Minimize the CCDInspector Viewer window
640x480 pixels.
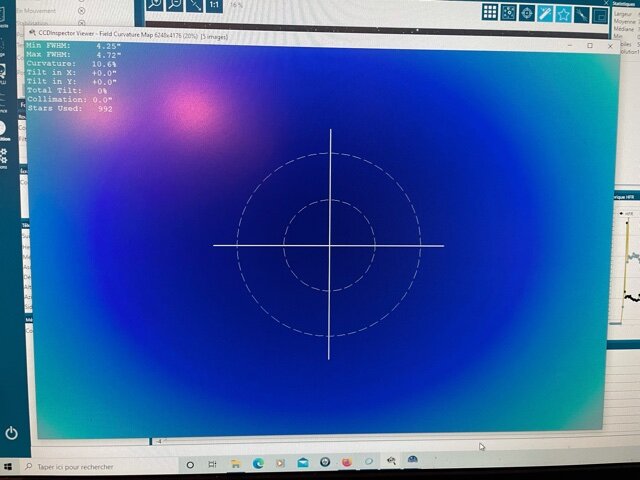(x=570, y=45)
